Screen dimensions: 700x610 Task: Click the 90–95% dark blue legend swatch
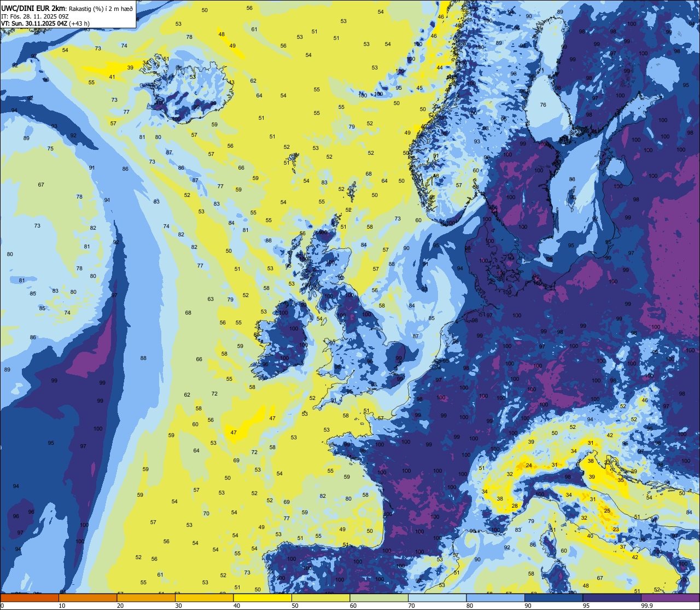click(x=553, y=597)
